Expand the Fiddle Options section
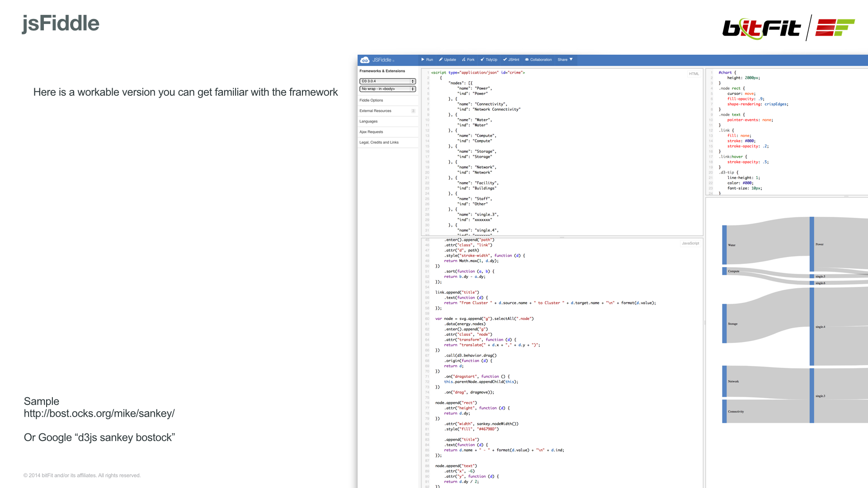The width and height of the screenshot is (868, 488). coord(371,100)
